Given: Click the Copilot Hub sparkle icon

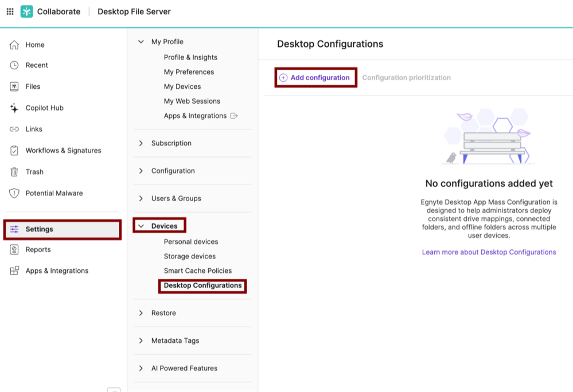Looking at the screenshot, I should pos(14,108).
